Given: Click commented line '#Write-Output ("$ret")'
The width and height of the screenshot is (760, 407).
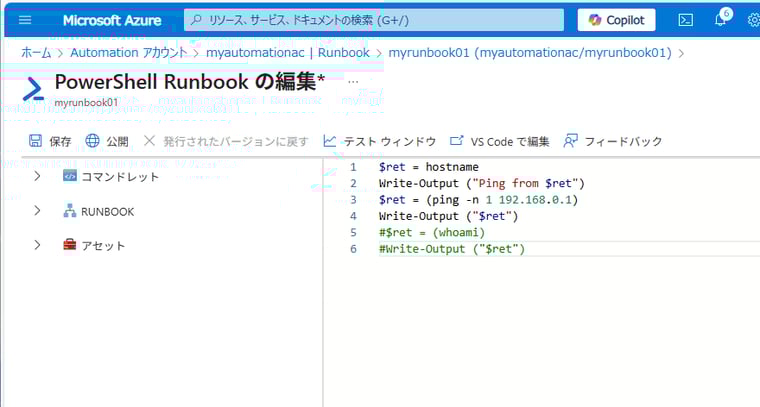Looking at the screenshot, I should [x=452, y=249].
